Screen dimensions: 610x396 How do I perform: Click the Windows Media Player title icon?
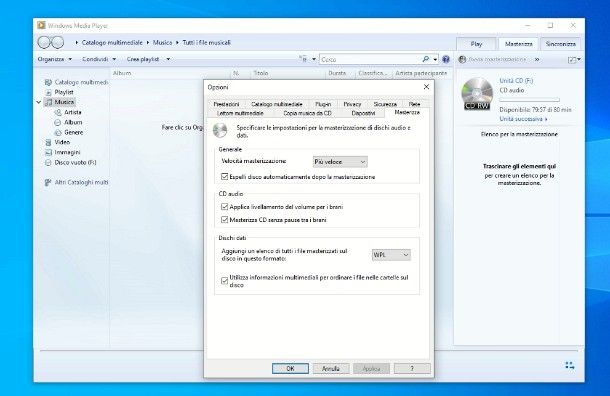pyautogui.click(x=41, y=25)
